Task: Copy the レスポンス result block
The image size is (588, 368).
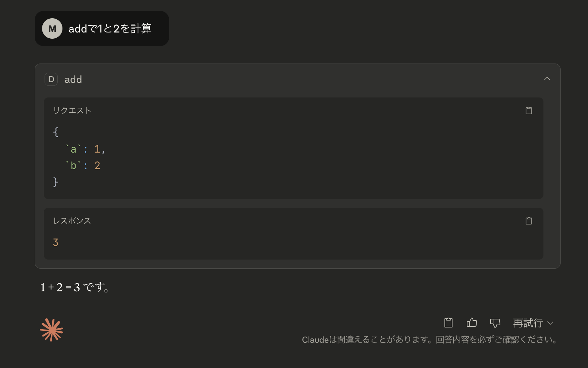Action: pyautogui.click(x=528, y=221)
